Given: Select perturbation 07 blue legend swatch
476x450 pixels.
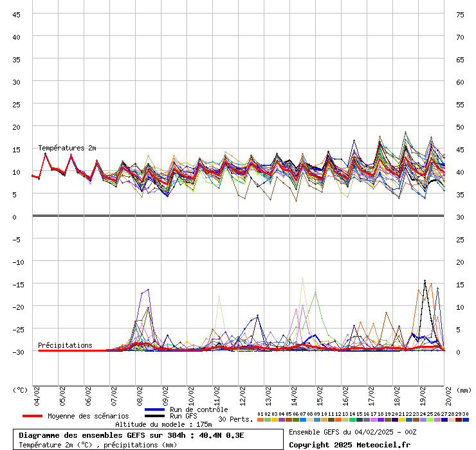Looking at the screenshot, I should click(302, 420).
